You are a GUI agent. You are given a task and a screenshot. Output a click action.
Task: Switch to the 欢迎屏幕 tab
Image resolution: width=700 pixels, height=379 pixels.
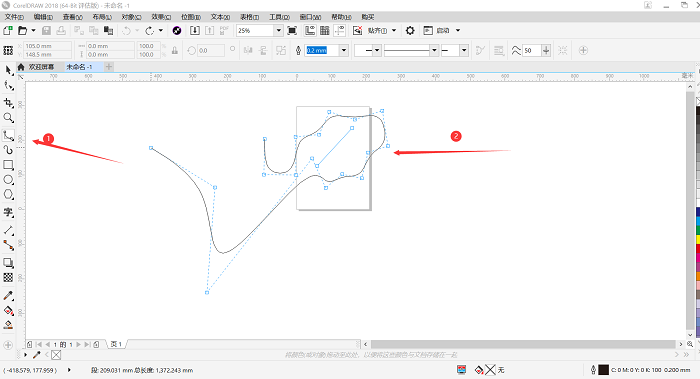pos(41,67)
